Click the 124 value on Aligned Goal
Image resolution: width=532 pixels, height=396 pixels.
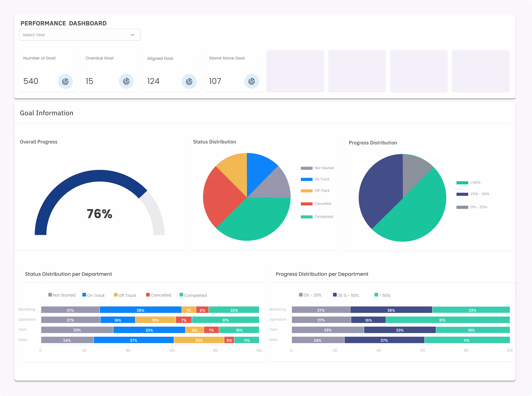(153, 81)
